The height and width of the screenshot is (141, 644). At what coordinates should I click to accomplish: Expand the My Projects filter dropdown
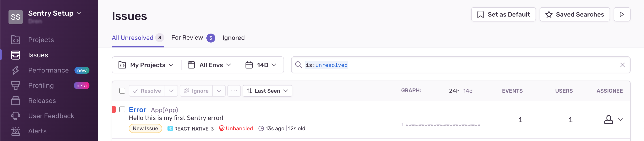[146, 65]
